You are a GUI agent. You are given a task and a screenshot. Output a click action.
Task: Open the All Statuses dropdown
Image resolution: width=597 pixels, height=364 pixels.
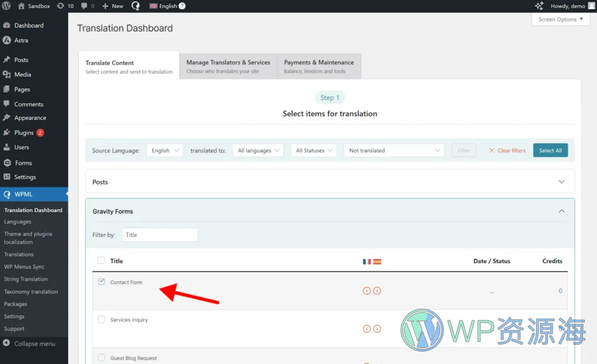pyautogui.click(x=314, y=151)
